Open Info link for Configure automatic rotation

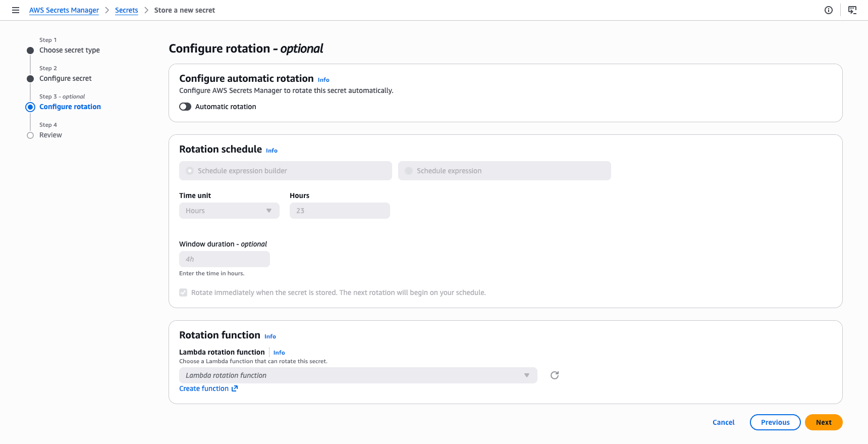(323, 80)
